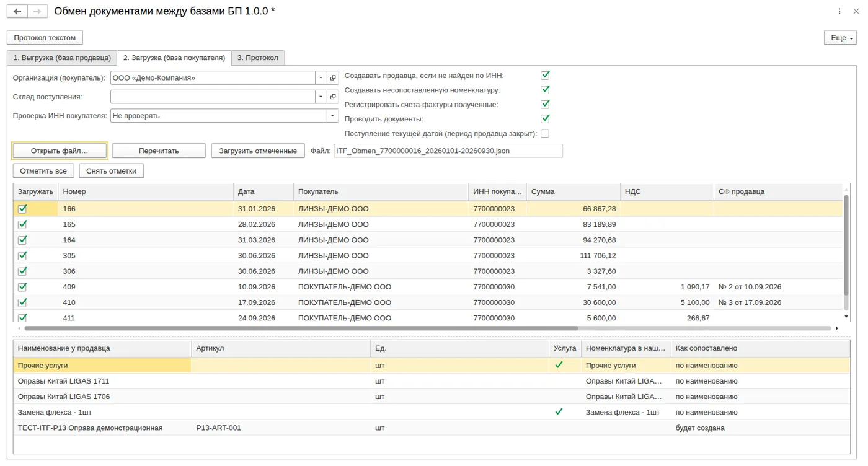Select the Оправы Китай LIGAS 1711 row
868x466 pixels.
point(432,380)
